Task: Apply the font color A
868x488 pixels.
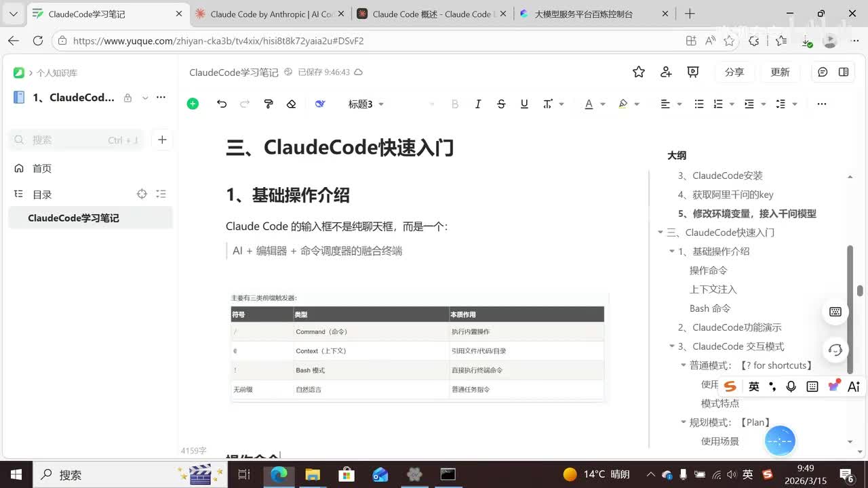Action: (589, 104)
